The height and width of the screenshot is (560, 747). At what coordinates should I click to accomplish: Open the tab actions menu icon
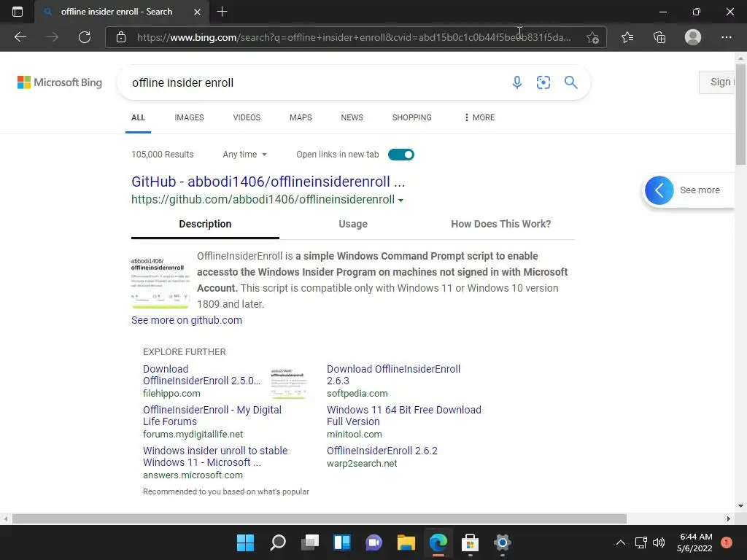pos(18,12)
